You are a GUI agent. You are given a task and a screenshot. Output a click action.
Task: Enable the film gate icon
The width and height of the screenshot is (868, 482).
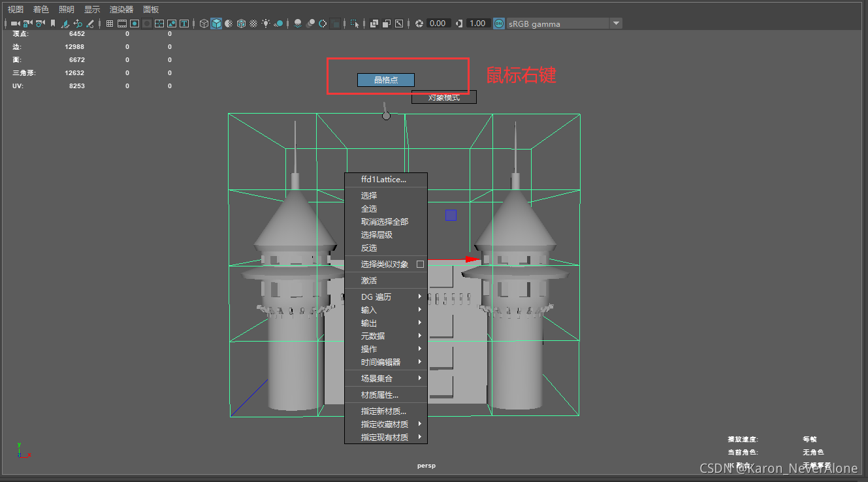coord(122,24)
